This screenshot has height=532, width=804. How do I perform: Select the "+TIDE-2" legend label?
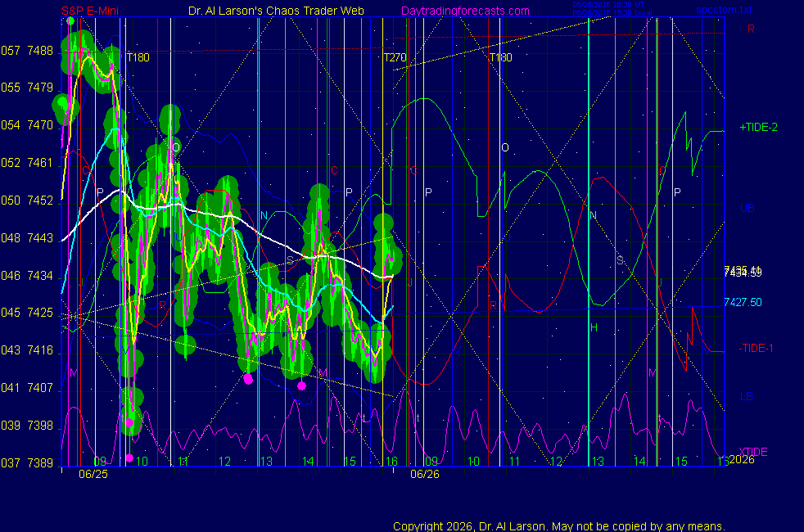[758, 127]
